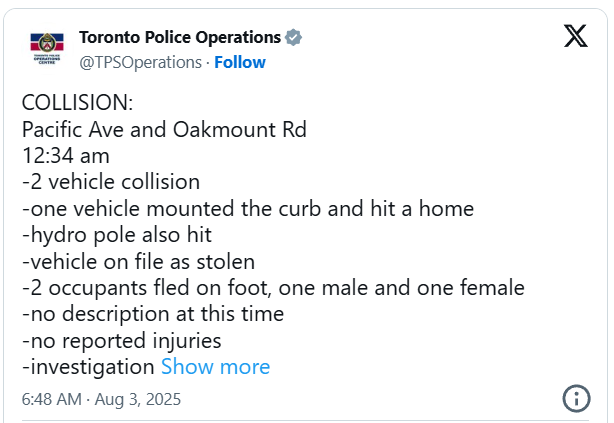Open the 6:48 AM Aug 3, 2025 timestamp

101,398
